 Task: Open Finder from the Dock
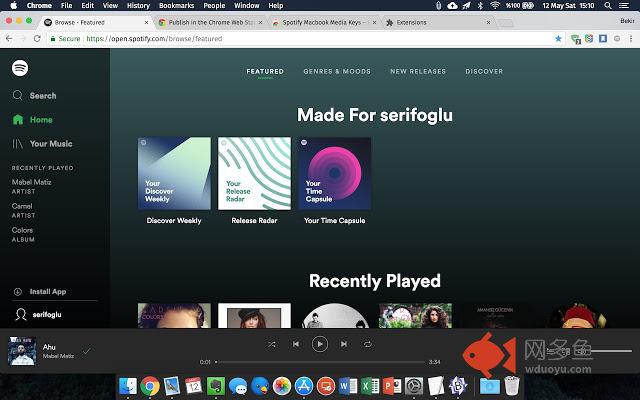(128, 386)
